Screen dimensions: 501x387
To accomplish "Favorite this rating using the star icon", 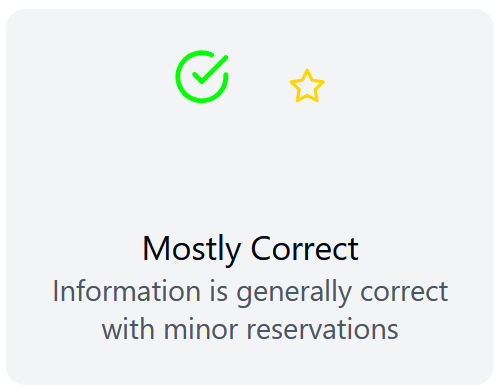I will click(x=307, y=86).
